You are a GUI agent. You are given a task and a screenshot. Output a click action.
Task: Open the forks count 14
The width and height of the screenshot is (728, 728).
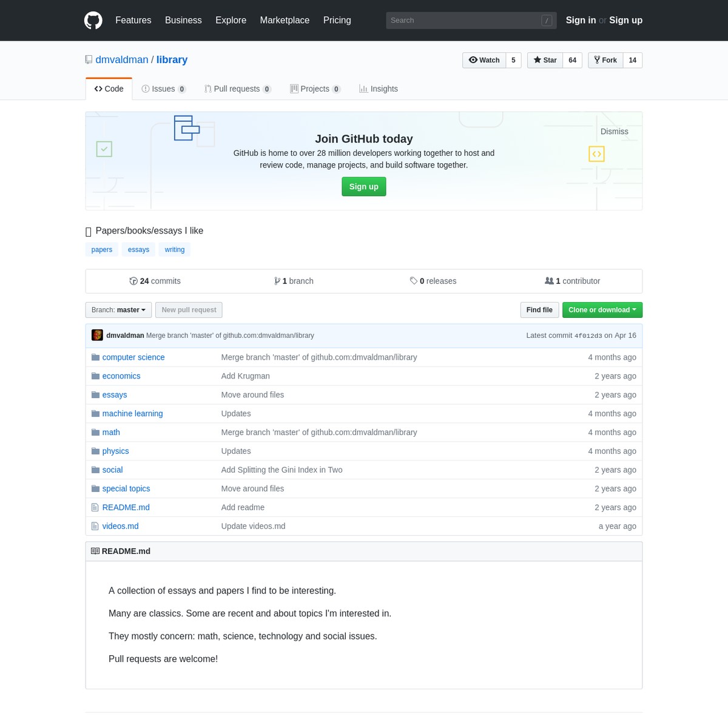click(x=633, y=60)
